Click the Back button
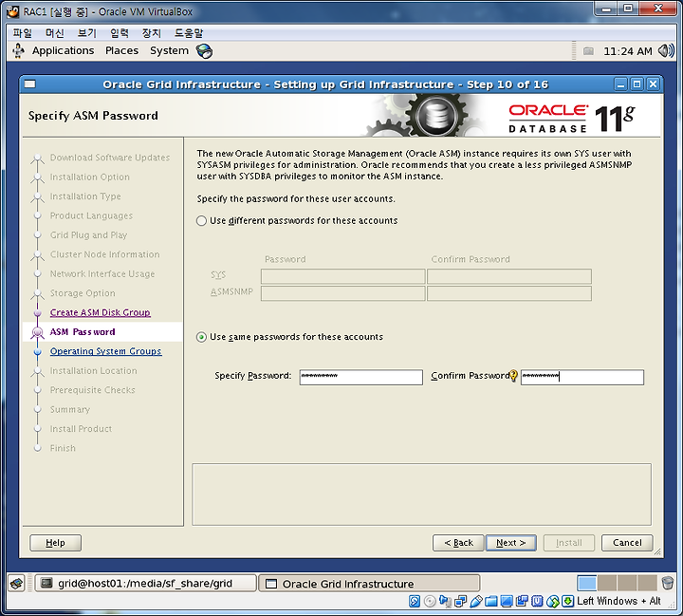The image size is (683, 616). (458, 543)
